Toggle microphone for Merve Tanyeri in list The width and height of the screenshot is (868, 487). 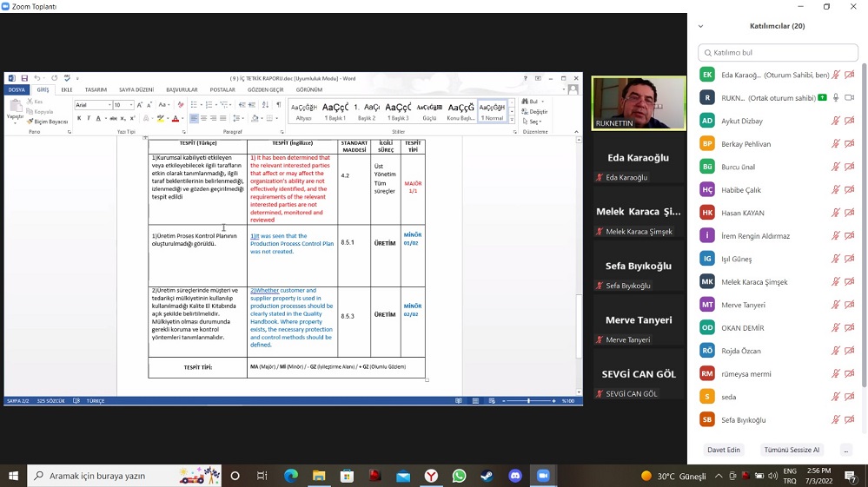pyautogui.click(x=835, y=305)
